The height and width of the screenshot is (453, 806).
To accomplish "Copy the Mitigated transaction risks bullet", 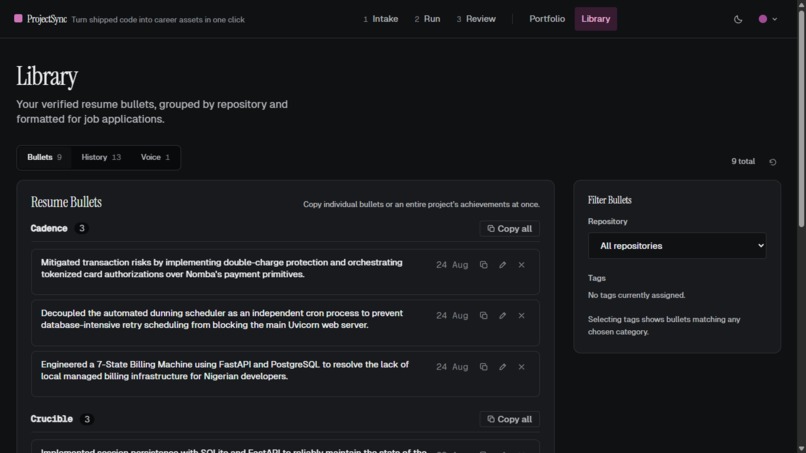I will click(483, 265).
